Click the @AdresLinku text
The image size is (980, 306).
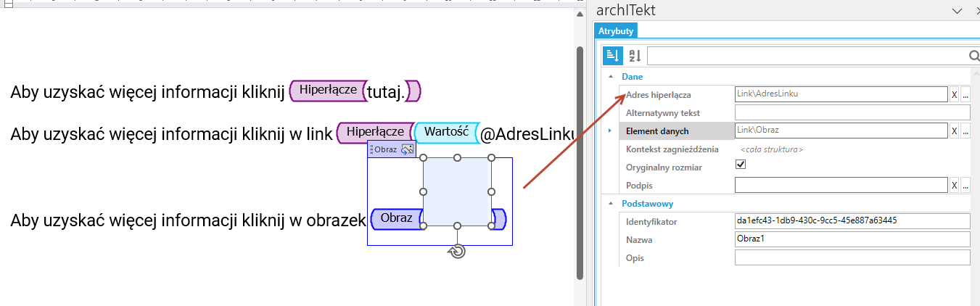(x=529, y=133)
